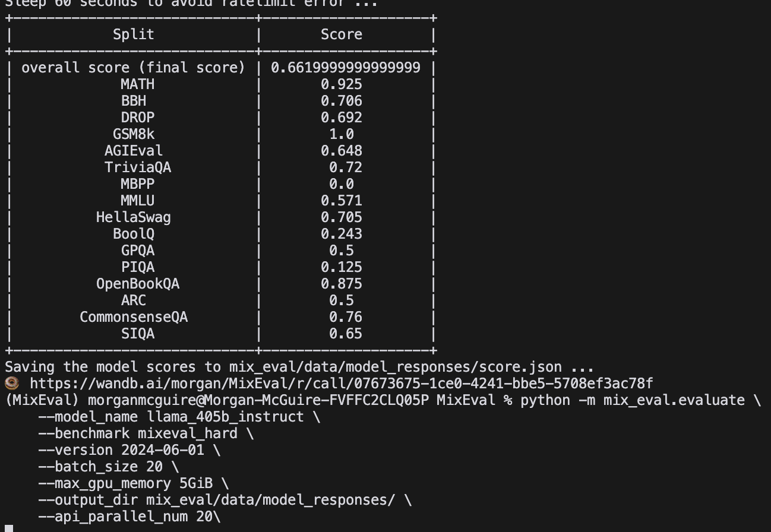This screenshot has width=771, height=532.
Task: Click the "Score" column header
Action: click(342, 34)
